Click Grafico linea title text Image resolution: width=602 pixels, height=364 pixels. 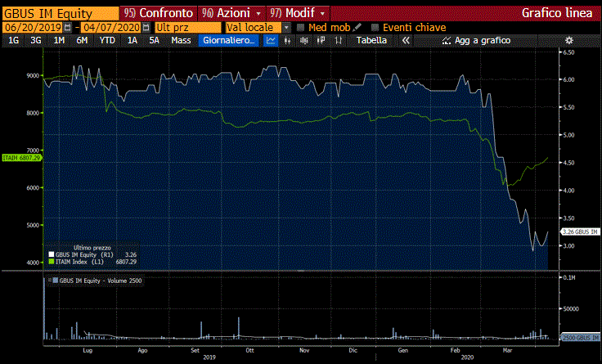coord(557,13)
